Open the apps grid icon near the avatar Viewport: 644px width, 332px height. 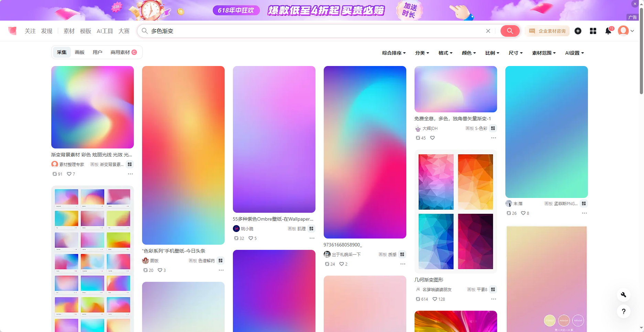(593, 31)
